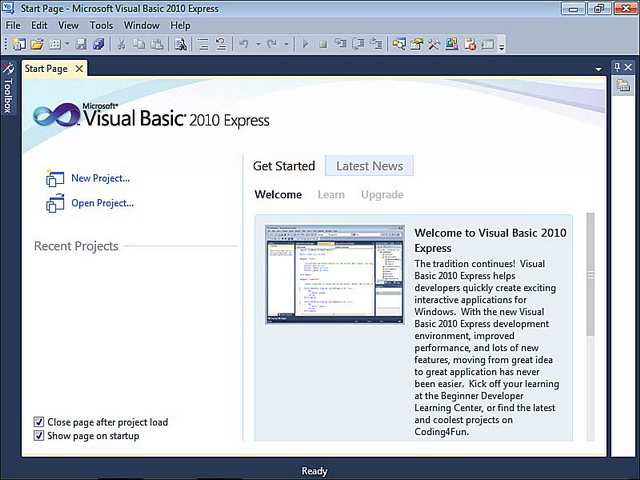Click the Find in Files binoculars icon

[x=180, y=44]
